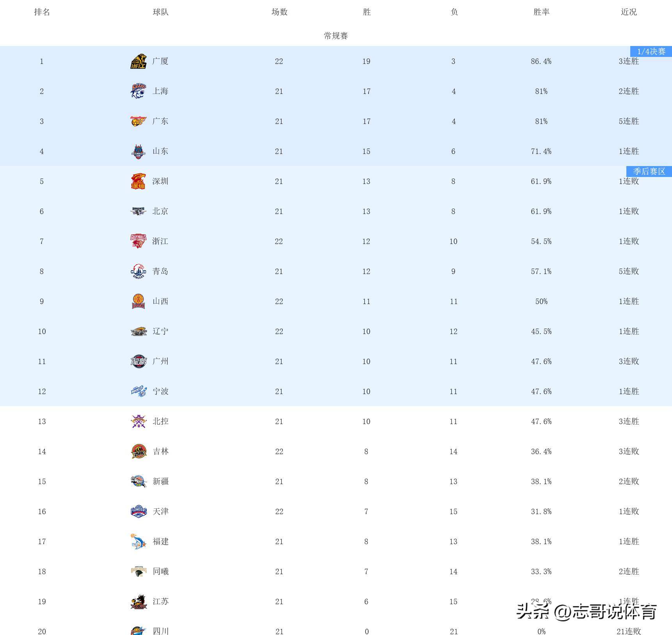Open the 青岛 team logo
This screenshot has width=672, height=635.
pyautogui.click(x=138, y=271)
